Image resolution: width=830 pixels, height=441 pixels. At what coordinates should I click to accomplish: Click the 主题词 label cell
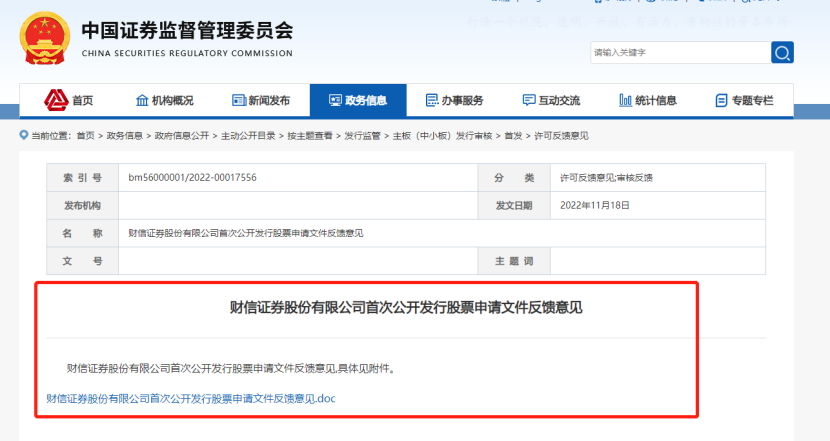(514, 261)
